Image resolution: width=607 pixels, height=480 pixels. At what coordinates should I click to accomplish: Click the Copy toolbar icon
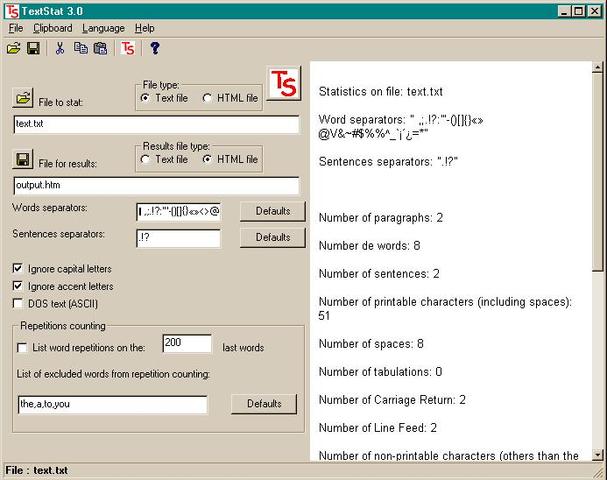[x=81, y=48]
